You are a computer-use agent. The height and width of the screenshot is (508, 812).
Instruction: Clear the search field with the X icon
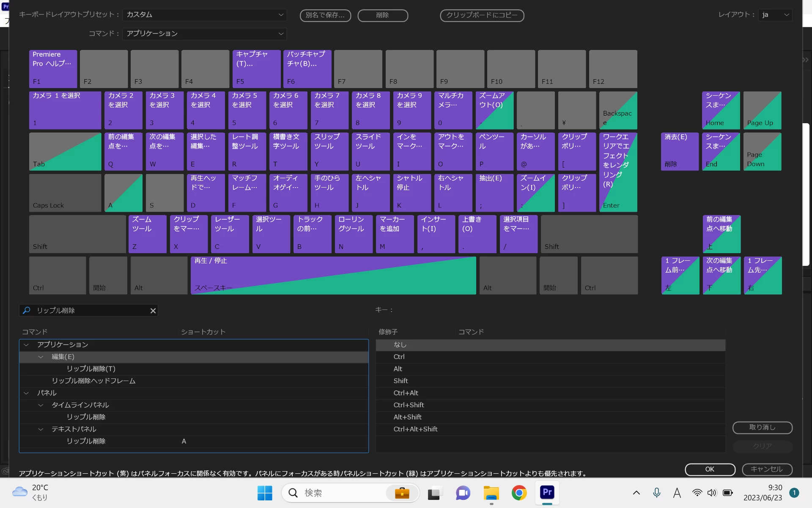153,311
